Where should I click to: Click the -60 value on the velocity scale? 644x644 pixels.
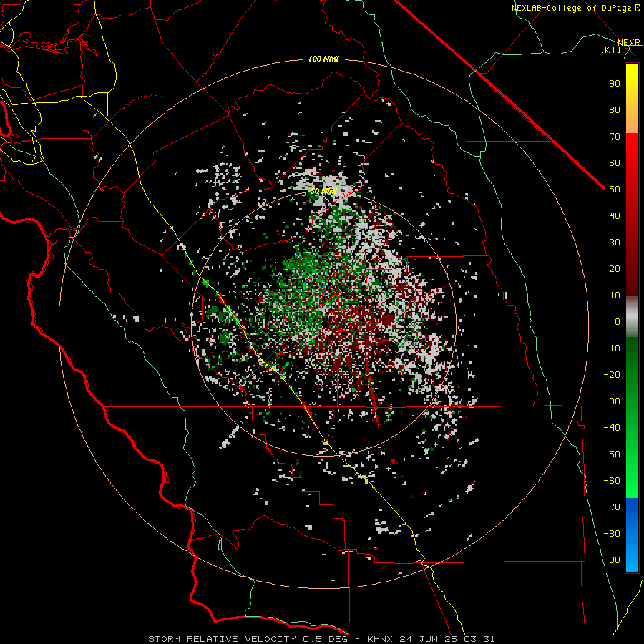[612, 481]
